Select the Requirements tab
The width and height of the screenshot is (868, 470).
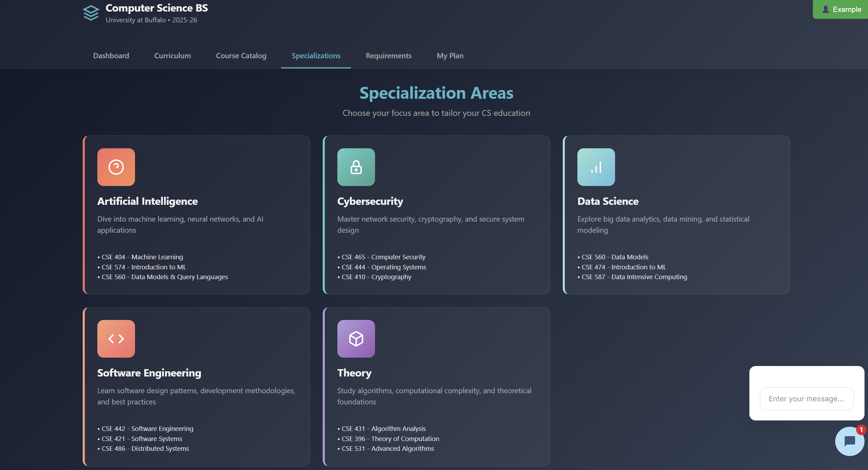click(388, 56)
